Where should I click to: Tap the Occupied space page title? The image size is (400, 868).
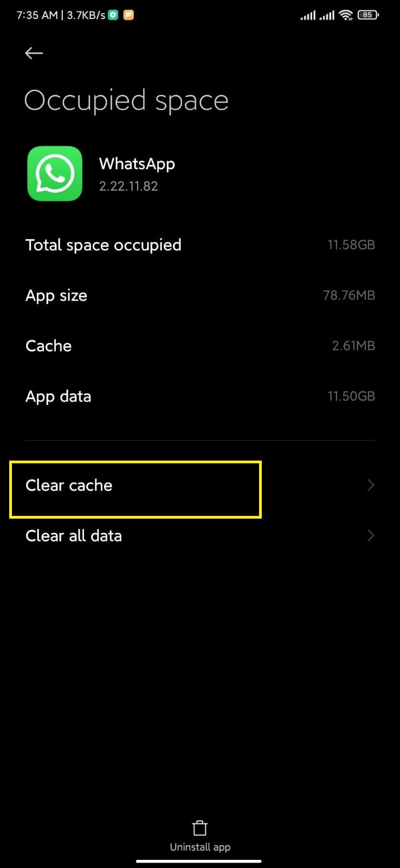126,101
